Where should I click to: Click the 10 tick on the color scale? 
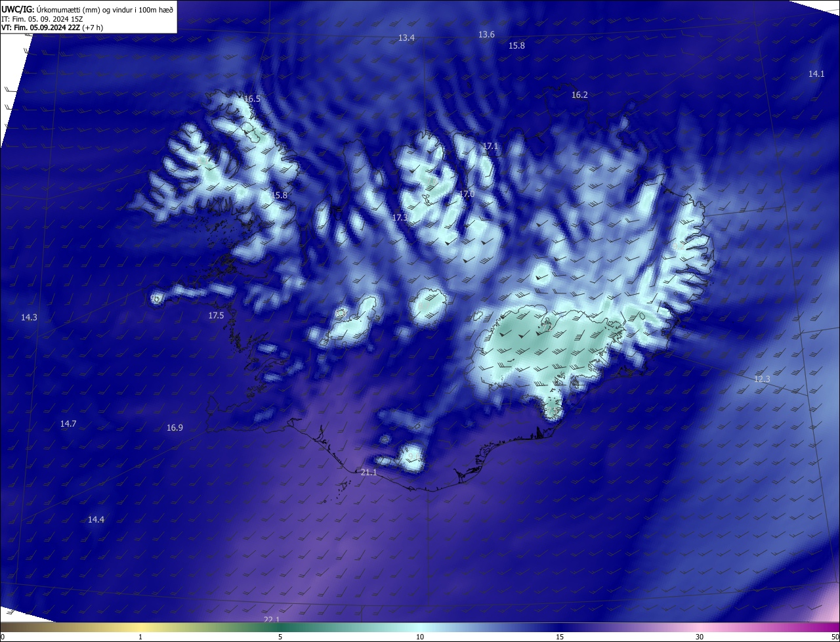tap(420, 637)
